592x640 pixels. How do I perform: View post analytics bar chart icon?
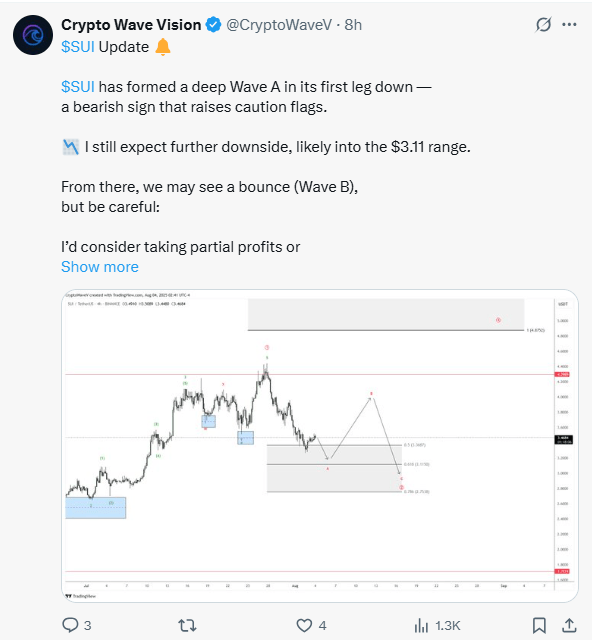[421, 625]
